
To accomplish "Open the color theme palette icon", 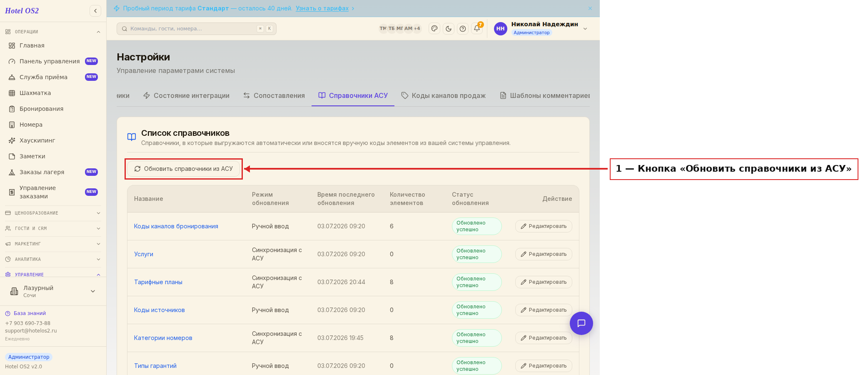I will pos(434,28).
